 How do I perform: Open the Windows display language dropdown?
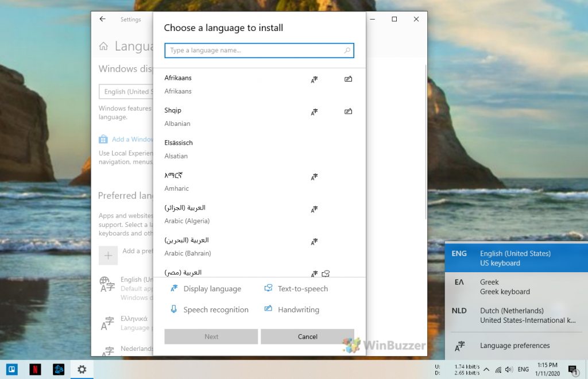click(126, 91)
